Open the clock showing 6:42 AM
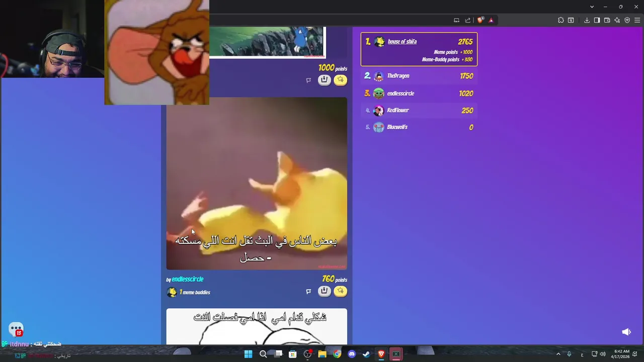The width and height of the screenshot is (644, 362). [621, 354]
